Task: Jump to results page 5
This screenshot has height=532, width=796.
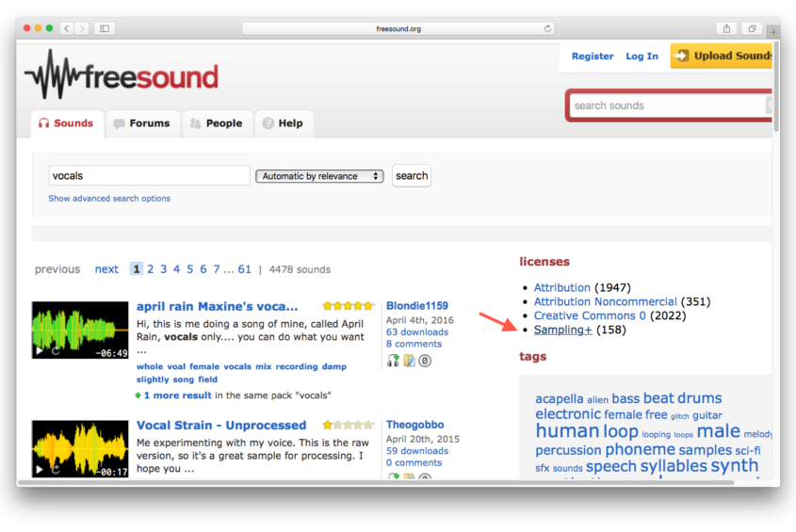Action: tap(190, 269)
